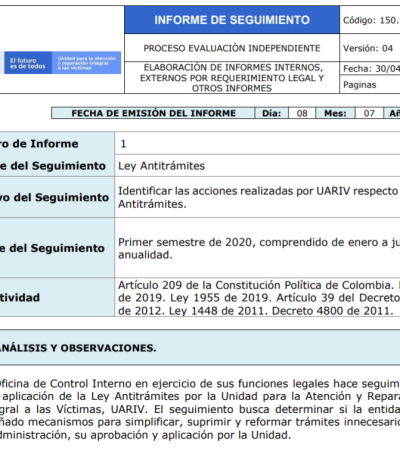Click the Oficina de Control Interno paragraph line
This screenshot has width=400, height=450.
tap(200, 384)
